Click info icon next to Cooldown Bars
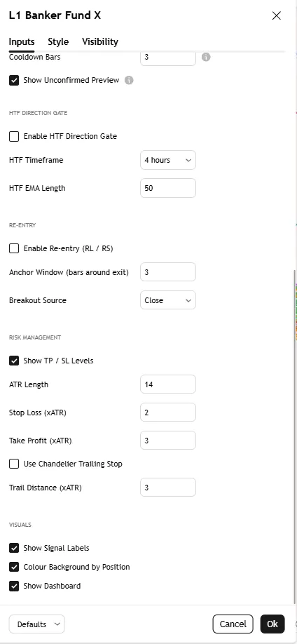Screen dimensions: 297x644 pyautogui.click(x=206, y=57)
